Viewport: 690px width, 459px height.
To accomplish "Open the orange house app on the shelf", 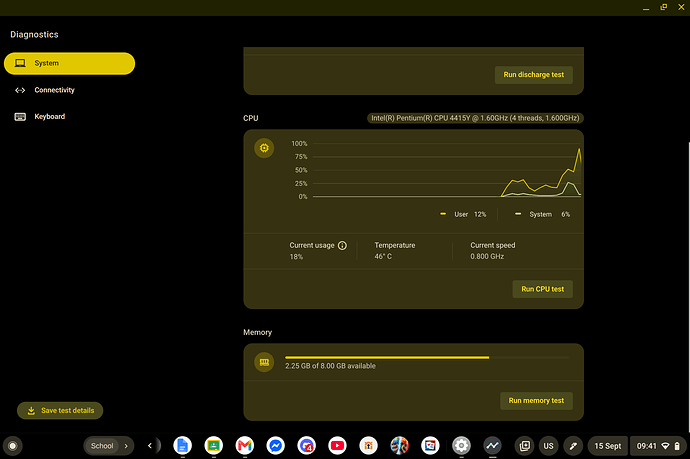I will point(368,446).
